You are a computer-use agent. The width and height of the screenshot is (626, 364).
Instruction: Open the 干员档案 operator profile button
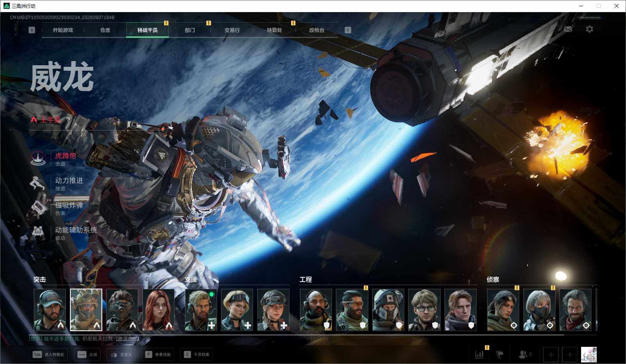pyautogui.click(x=197, y=355)
